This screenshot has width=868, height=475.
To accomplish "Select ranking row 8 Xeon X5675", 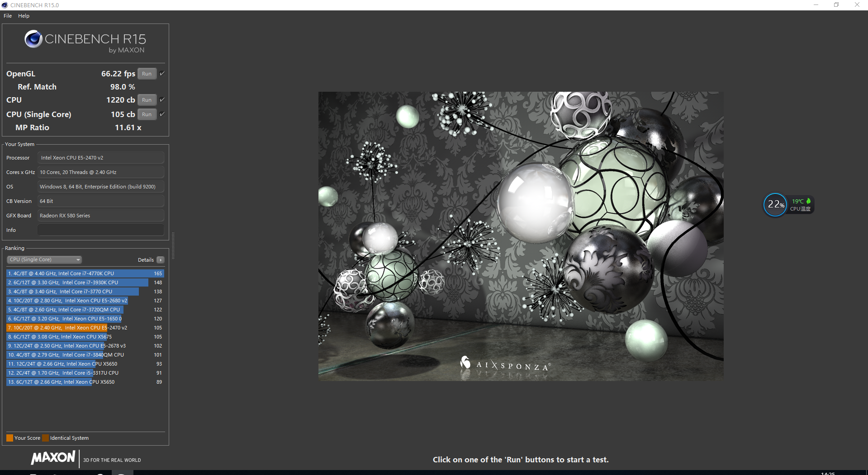I will [x=85, y=337].
